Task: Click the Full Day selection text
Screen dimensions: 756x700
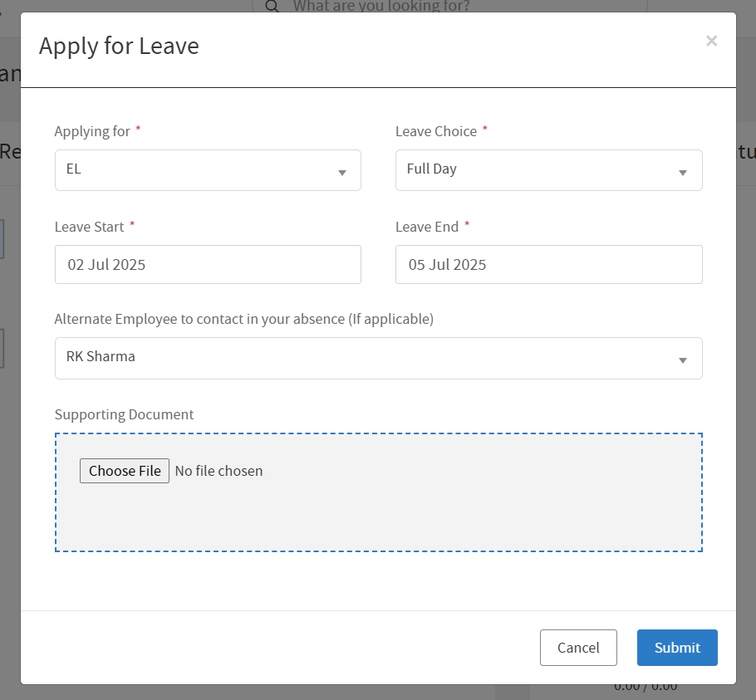Action: coord(432,169)
